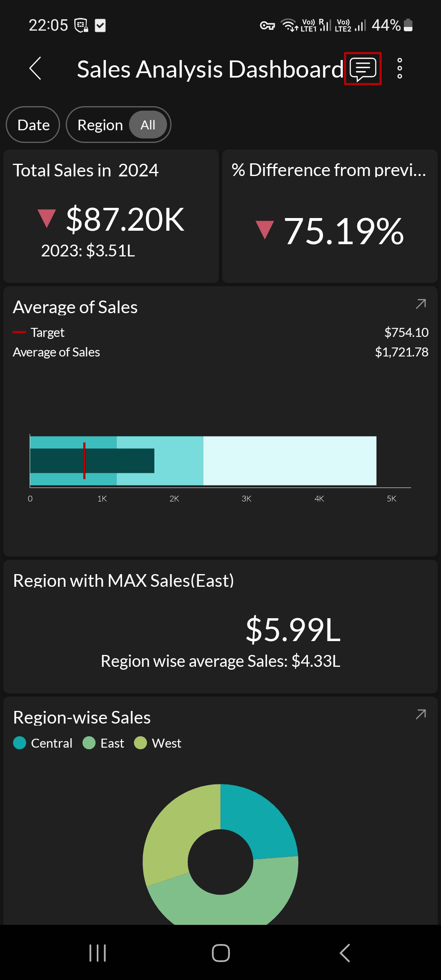
Task: Select Region with MAX Sales widget
Action: pyautogui.click(x=220, y=627)
